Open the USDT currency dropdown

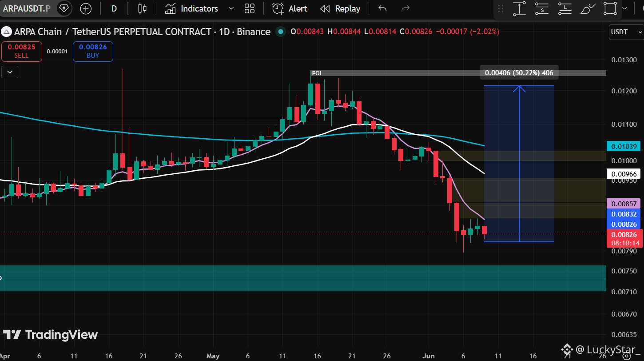click(626, 32)
